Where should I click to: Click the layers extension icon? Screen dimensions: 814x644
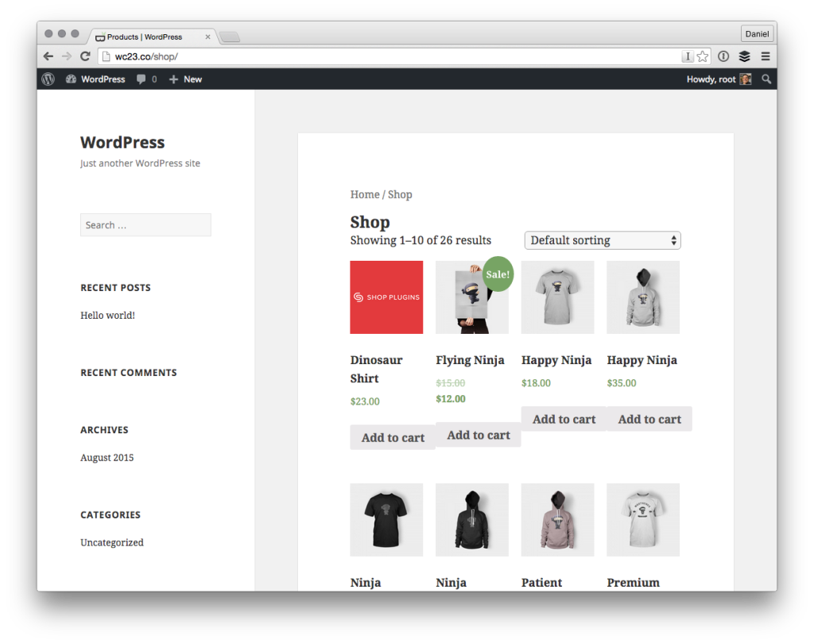(x=744, y=56)
